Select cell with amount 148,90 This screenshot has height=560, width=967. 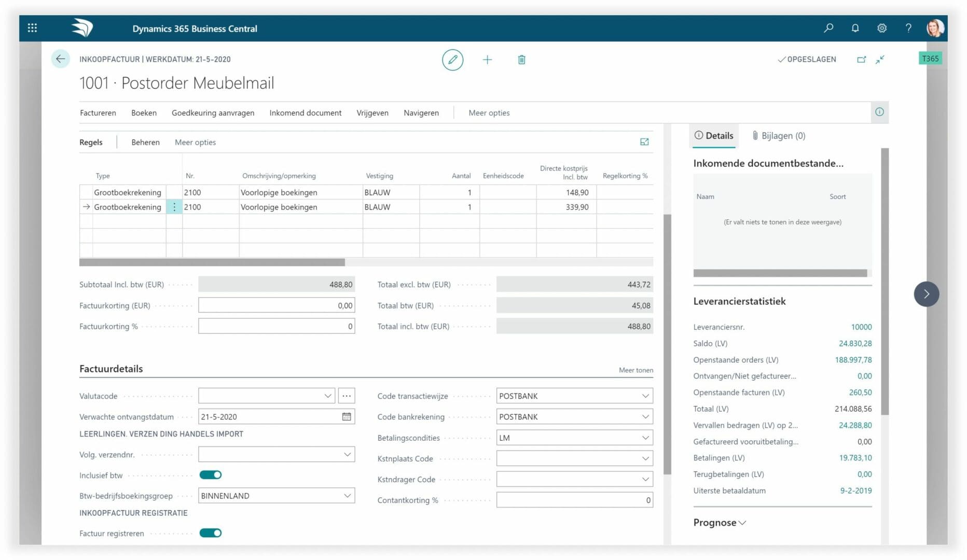tap(566, 192)
